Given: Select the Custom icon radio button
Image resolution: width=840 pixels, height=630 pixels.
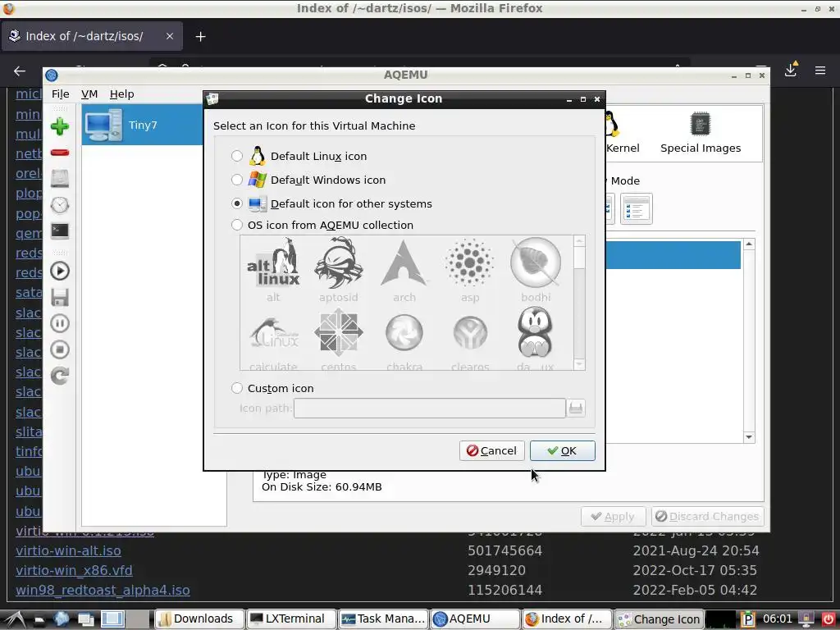Looking at the screenshot, I should coord(237,388).
